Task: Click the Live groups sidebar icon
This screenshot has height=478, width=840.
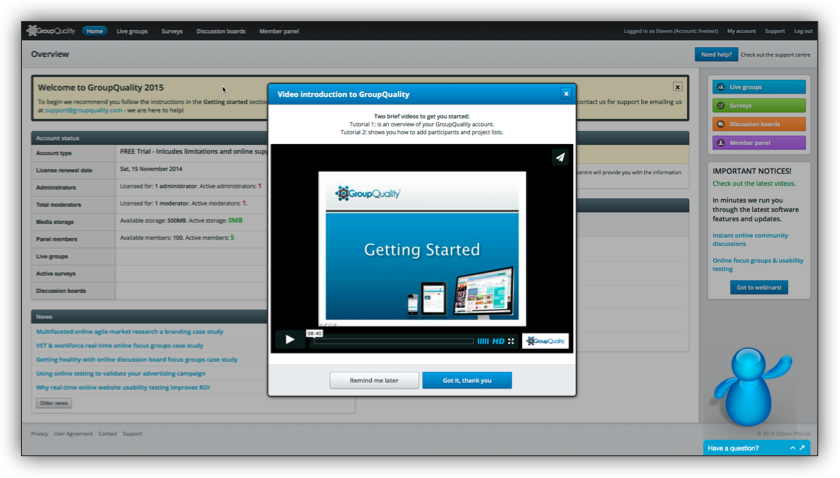Action: click(x=721, y=87)
